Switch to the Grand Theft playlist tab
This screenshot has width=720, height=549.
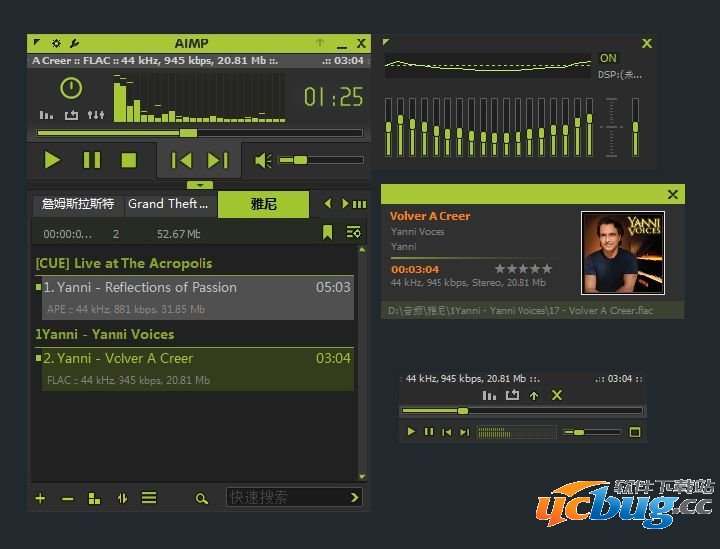(x=169, y=204)
